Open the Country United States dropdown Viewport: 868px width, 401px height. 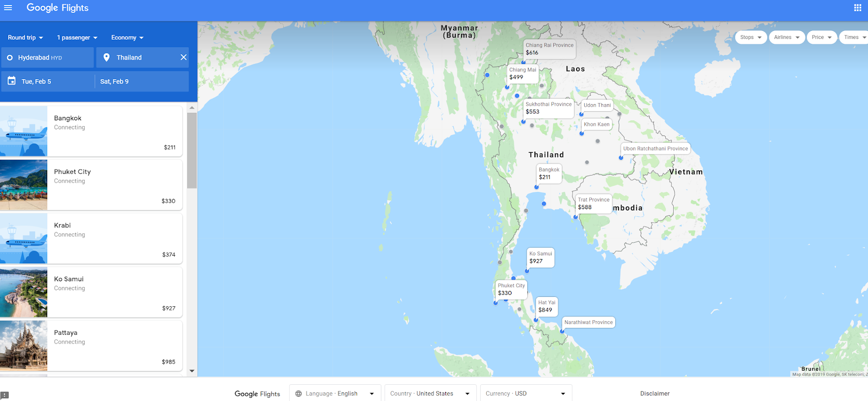[430, 393]
